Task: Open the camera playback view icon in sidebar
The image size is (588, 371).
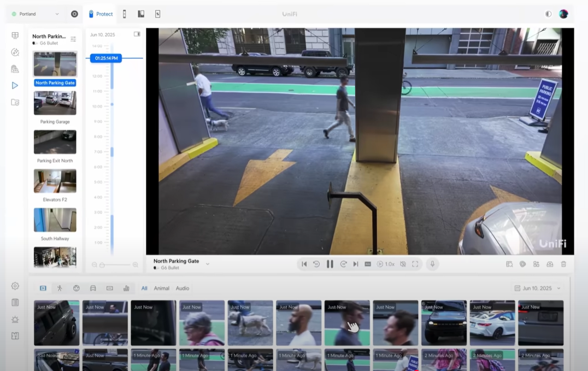Action: [15, 85]
